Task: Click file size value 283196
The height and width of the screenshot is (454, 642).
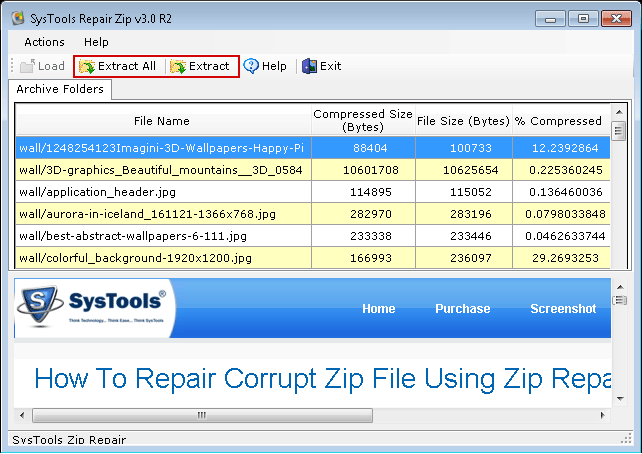Action: pyautogui.click(x=471, y=214)
